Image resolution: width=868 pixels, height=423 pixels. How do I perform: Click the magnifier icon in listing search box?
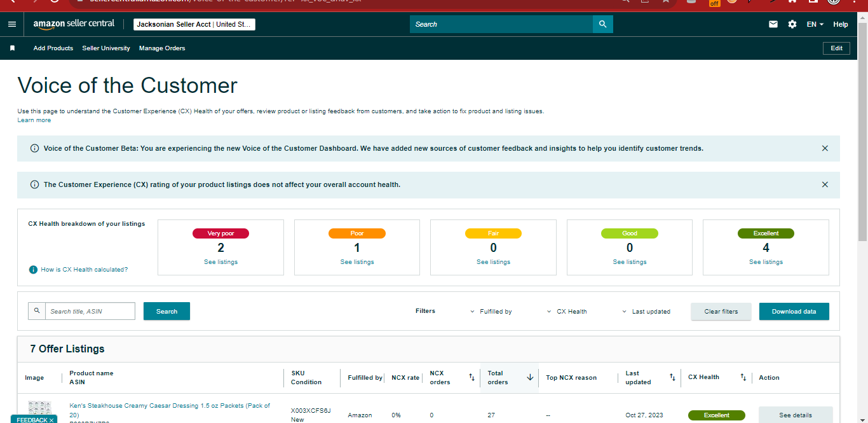click(37, 311)
